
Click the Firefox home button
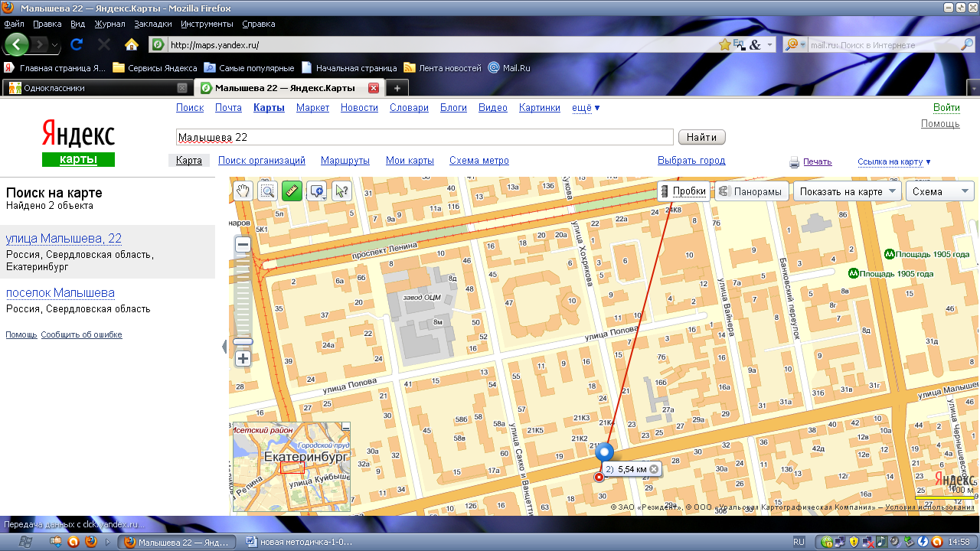132,44
